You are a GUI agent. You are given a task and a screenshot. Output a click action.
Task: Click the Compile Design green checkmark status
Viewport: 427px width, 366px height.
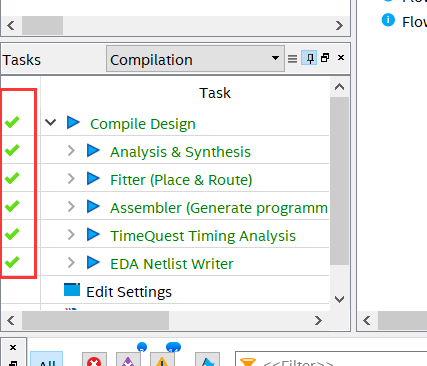(12, 122)
